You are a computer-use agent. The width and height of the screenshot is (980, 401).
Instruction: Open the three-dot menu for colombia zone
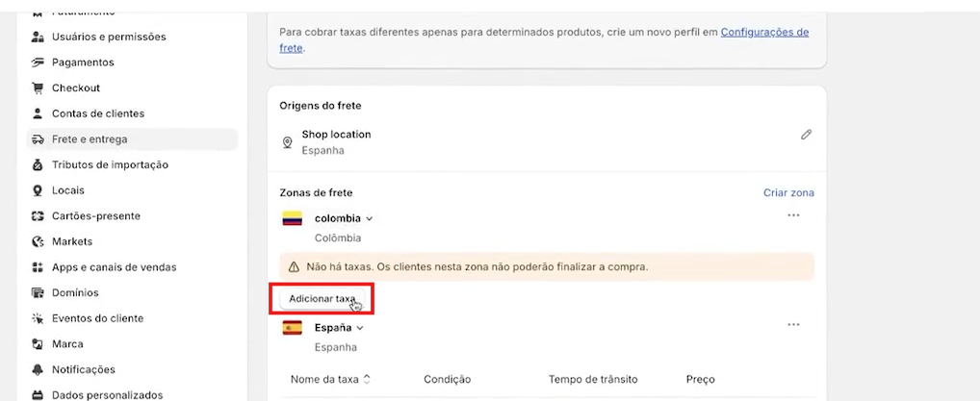click(x=794, y=215)
